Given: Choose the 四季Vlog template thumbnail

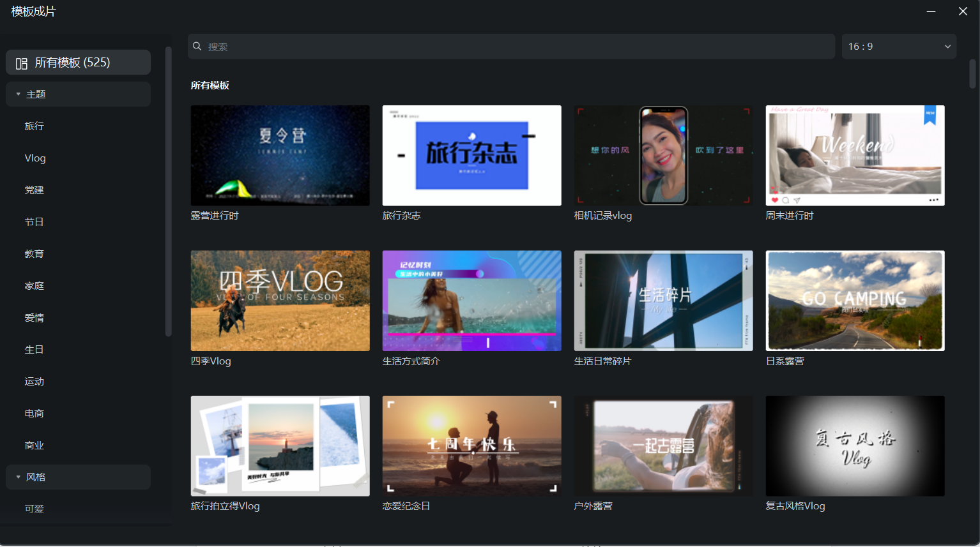Looking at the screenshot, I should coord(280,301).
